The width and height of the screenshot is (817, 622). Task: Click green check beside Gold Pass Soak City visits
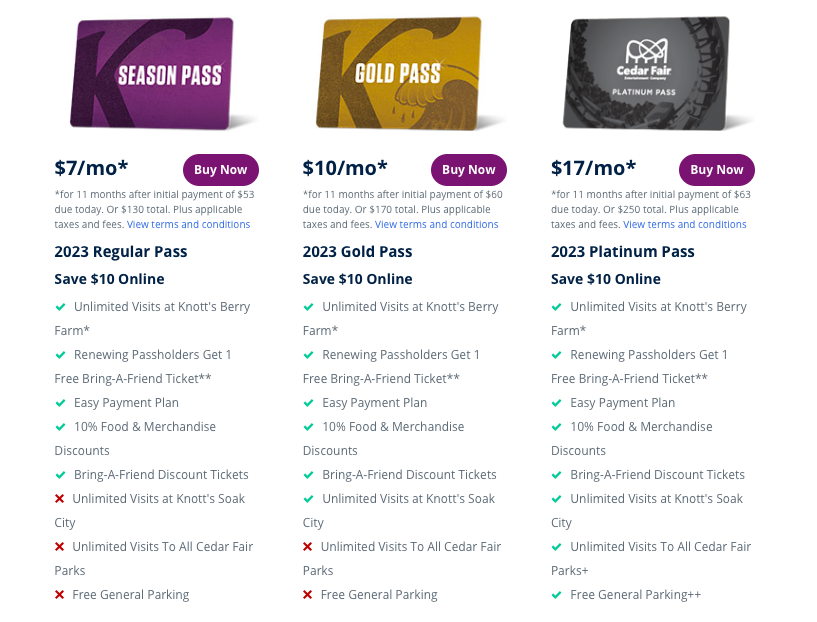coord(308,499)
